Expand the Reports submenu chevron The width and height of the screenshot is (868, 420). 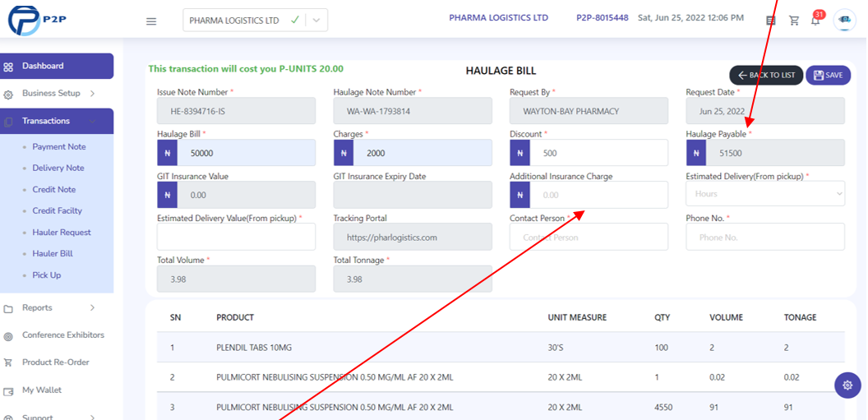92,307
